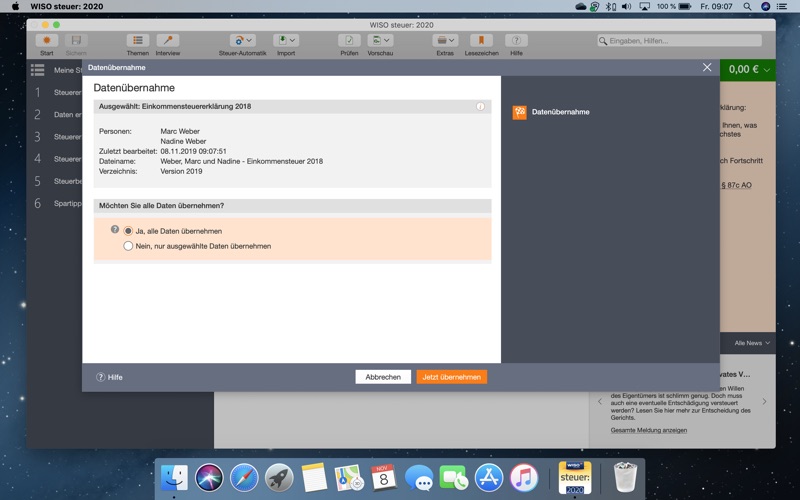
Task: Open FaceTime app in the Dock
Action: click(454, 478)
